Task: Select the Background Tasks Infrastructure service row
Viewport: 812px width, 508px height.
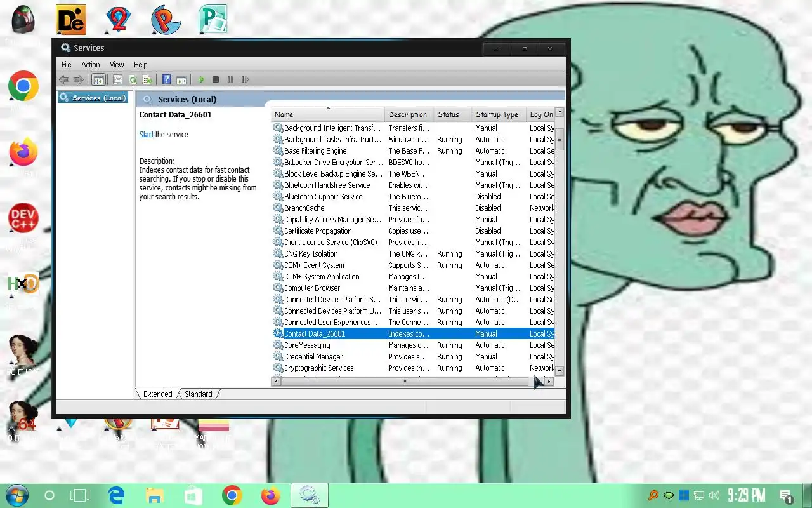Action: click(414, 140)
